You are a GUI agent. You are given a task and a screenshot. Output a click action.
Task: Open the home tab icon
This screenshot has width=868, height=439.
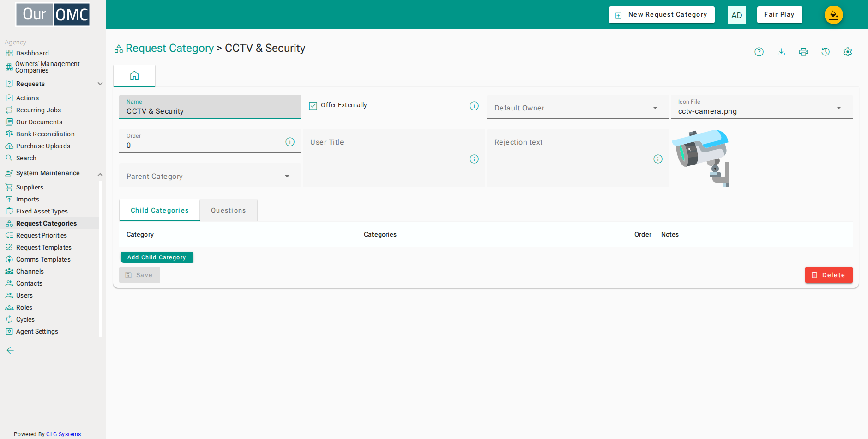click(134, 76)
